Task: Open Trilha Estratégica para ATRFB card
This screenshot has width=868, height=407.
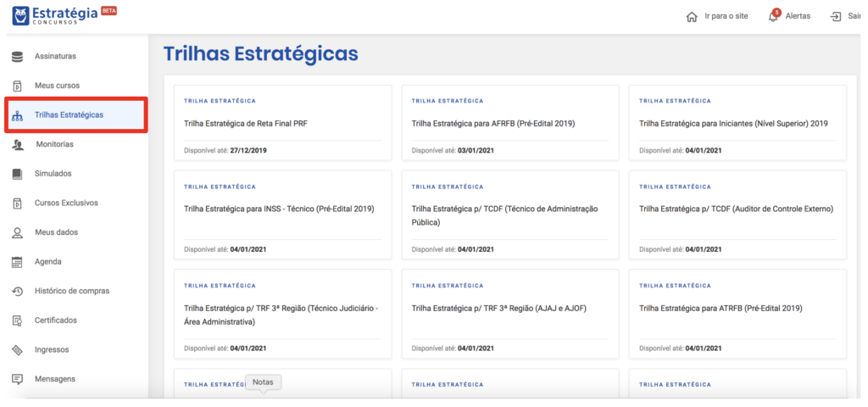Action: pos(738,314)
